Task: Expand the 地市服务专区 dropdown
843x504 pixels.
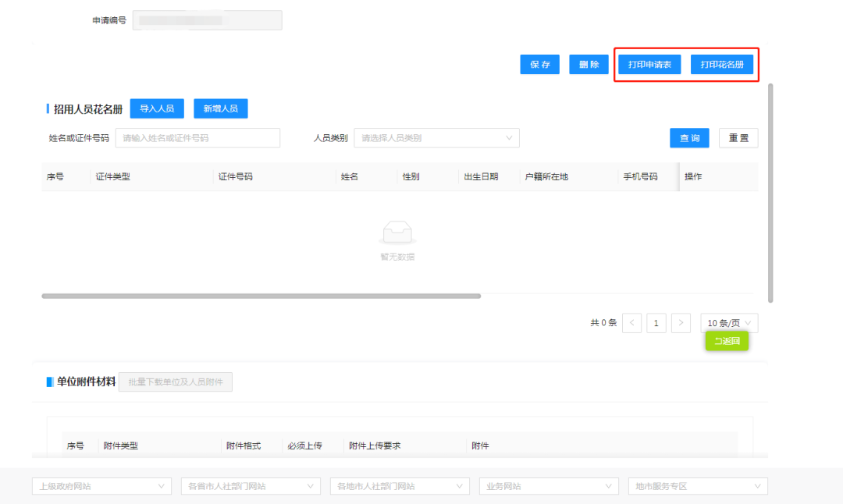Action: [698, 486]
